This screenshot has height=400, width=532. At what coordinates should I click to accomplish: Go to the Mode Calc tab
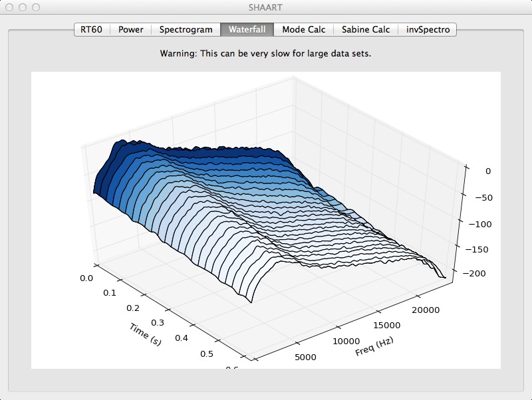(x=304, y=29)
